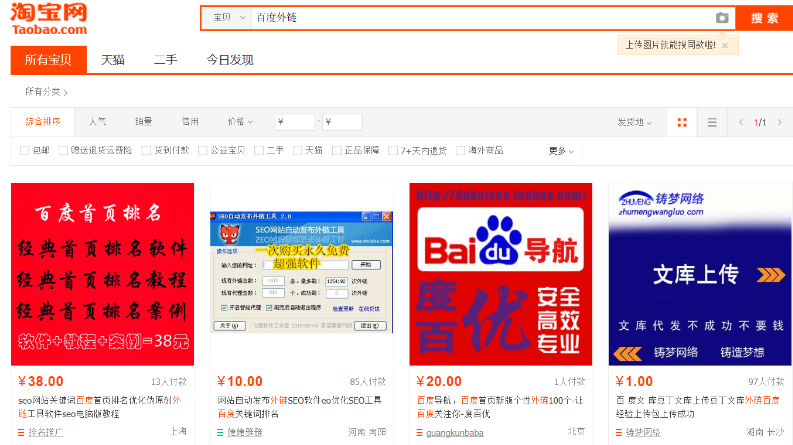Click the 1/1 page indicator
793x445 pixels.
point(760,122)
